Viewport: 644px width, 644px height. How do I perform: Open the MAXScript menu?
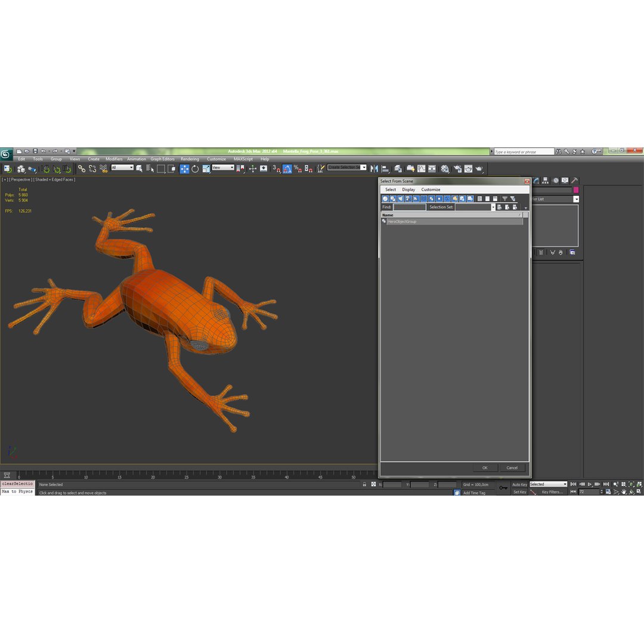[x=243, y=159]
